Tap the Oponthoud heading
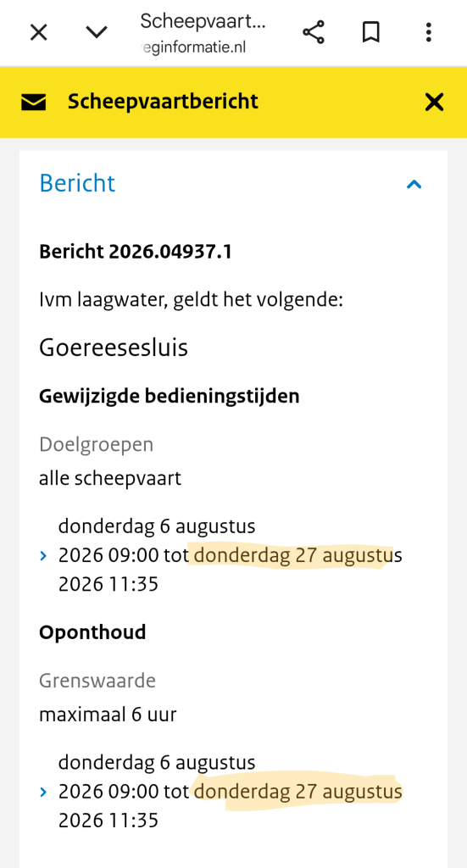Screen dimensions: 467x868 92,632
